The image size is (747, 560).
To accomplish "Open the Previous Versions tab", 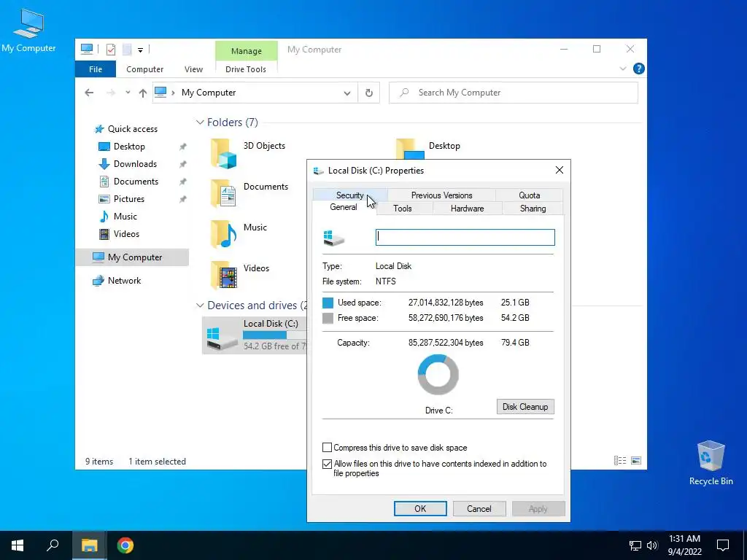I will tap(441, 195).
